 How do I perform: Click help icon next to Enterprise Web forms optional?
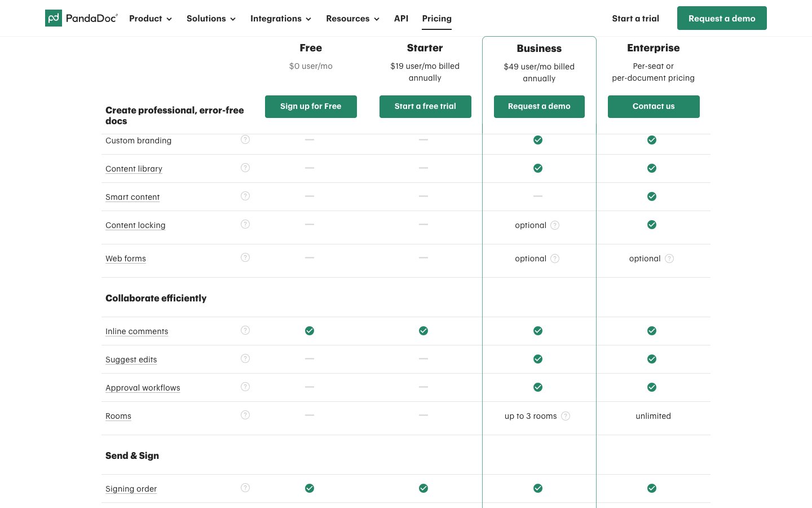point(669,259)
